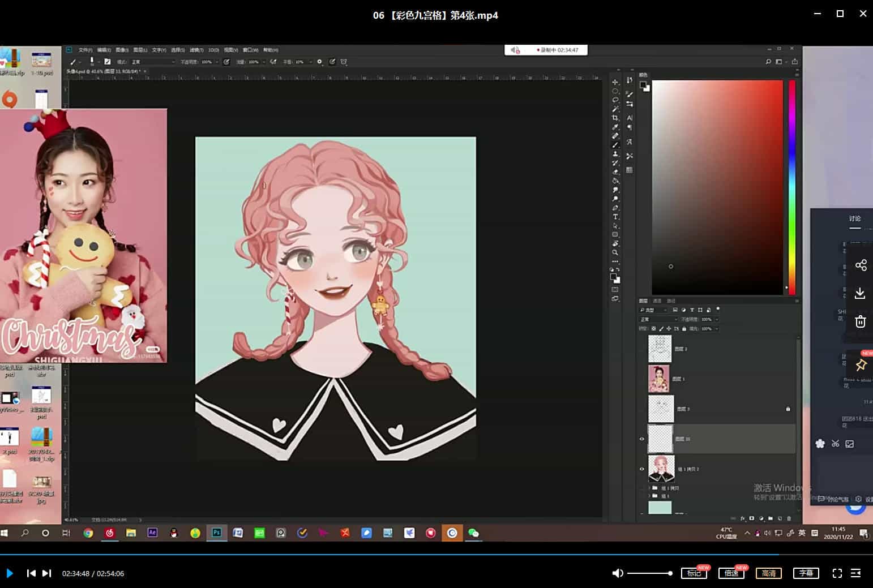The width and height of the screenshot is (873, 588).
Task: Select the Move tool at toolbar top
Action: tap(616, 82)
